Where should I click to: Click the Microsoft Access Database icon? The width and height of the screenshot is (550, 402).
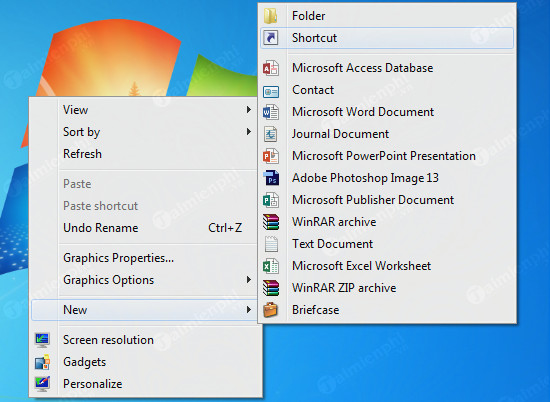tap(271, 68)
